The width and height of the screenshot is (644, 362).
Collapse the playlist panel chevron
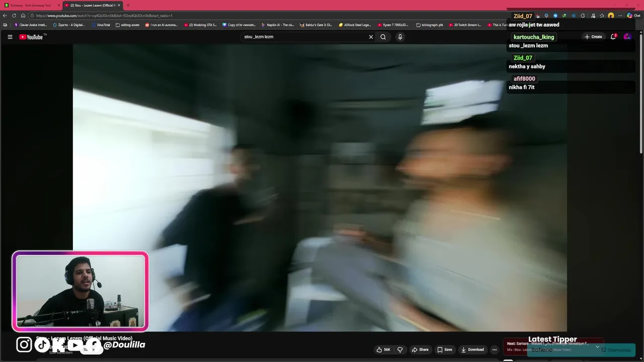point(597,346)
